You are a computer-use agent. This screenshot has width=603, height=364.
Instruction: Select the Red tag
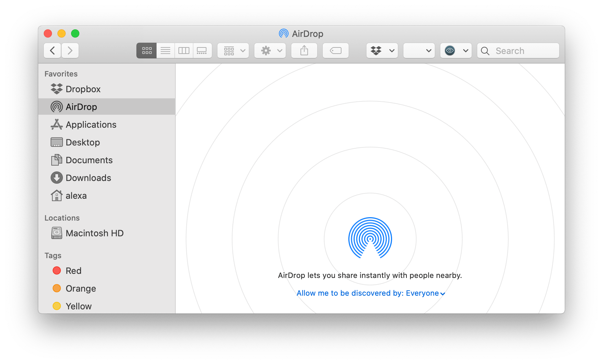tap(73, 270)
